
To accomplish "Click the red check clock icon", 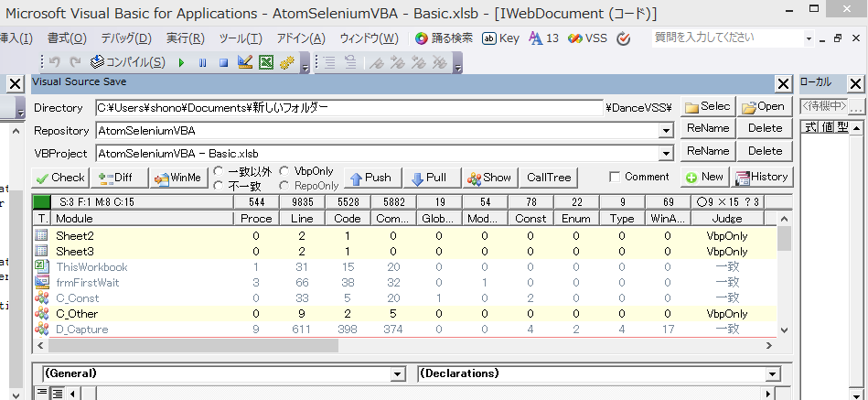I will coord(624,38).
